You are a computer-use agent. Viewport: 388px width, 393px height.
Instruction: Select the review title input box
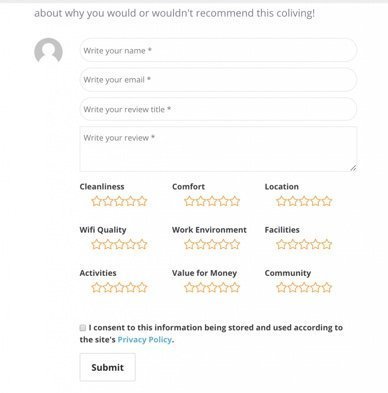click(x=218, y=109)
